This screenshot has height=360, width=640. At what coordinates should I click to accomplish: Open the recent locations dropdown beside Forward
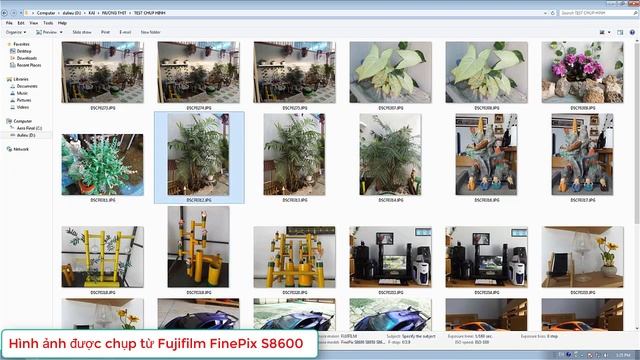[20, 13]
